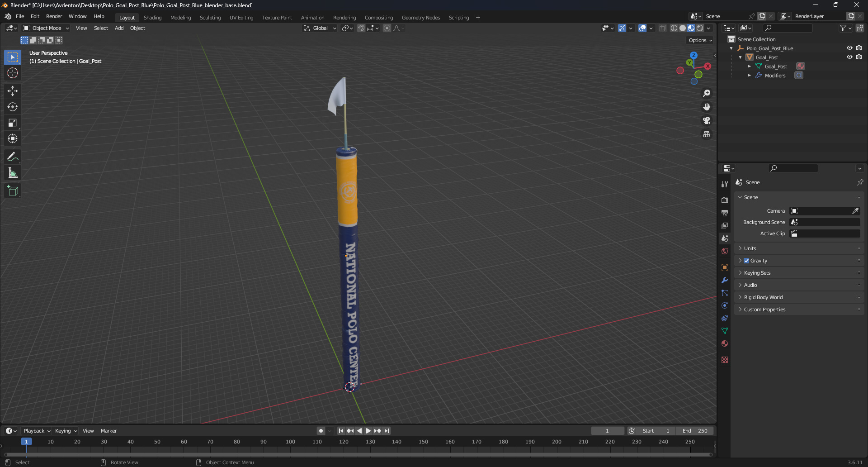This screenshot has height=467, width=868.
Task: Open the Texture properties tab
Action: (x=725, y=360)
